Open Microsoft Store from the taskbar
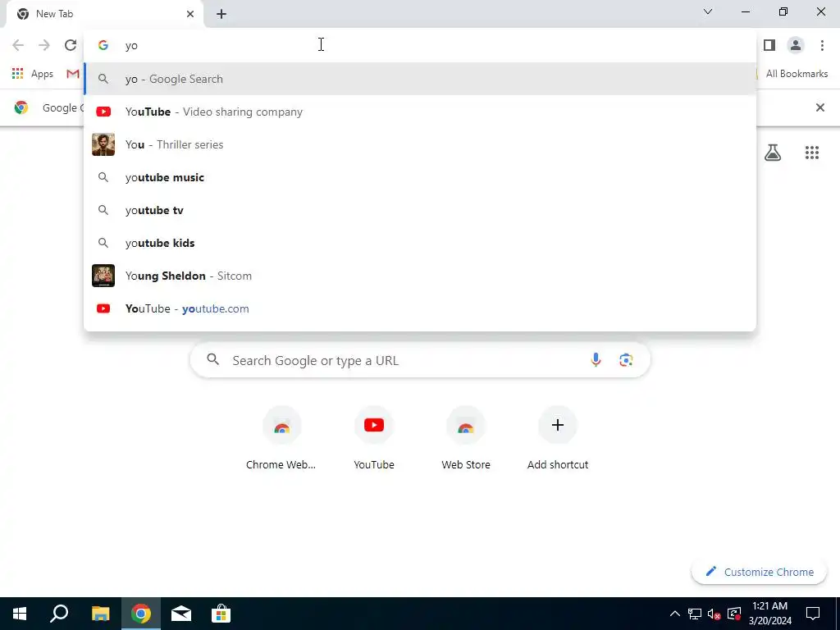This screenshot has width=840, height=630. (221, 614)
